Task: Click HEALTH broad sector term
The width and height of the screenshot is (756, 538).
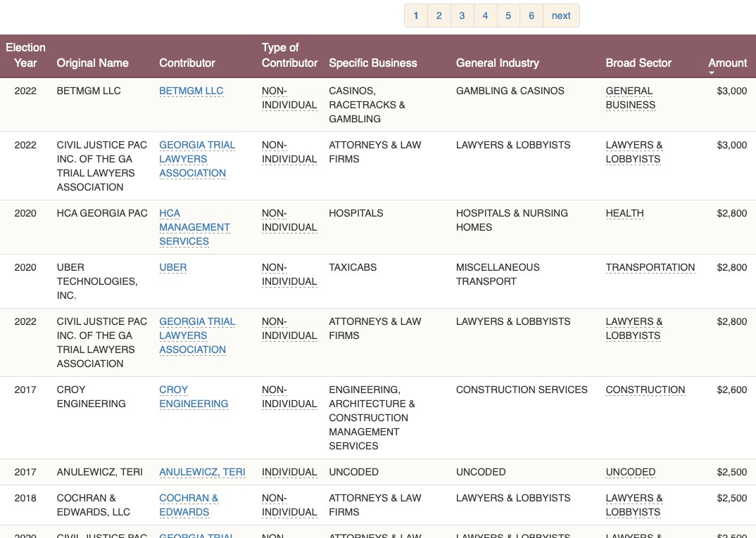Action: (x=624, y=213)
